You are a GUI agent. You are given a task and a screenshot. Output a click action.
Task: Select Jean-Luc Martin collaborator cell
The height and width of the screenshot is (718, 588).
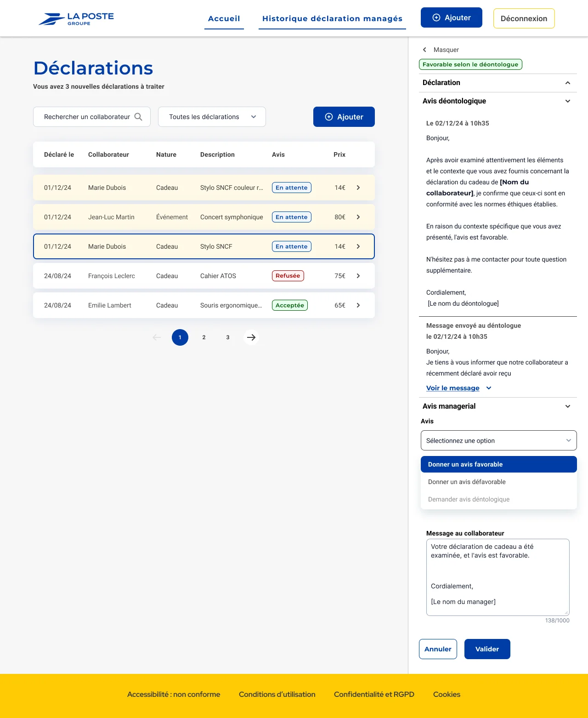coord(111,217)
